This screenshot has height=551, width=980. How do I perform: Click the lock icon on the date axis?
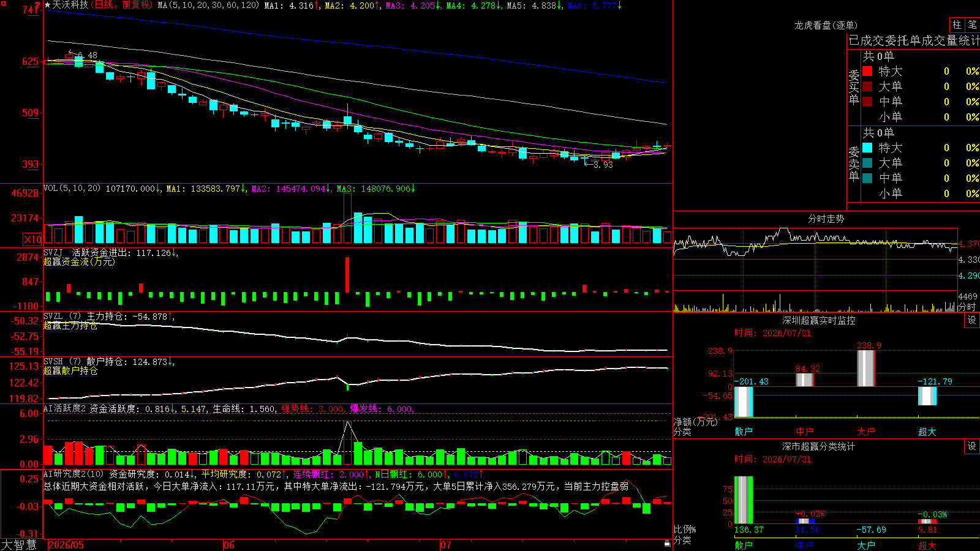click(667, 544)
